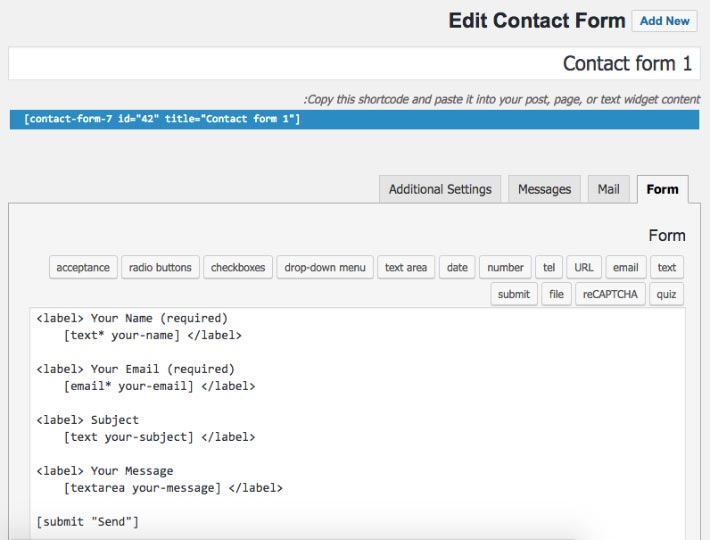Add a date field tag
This screenshot has height=540, width=710.
[457, 268]
